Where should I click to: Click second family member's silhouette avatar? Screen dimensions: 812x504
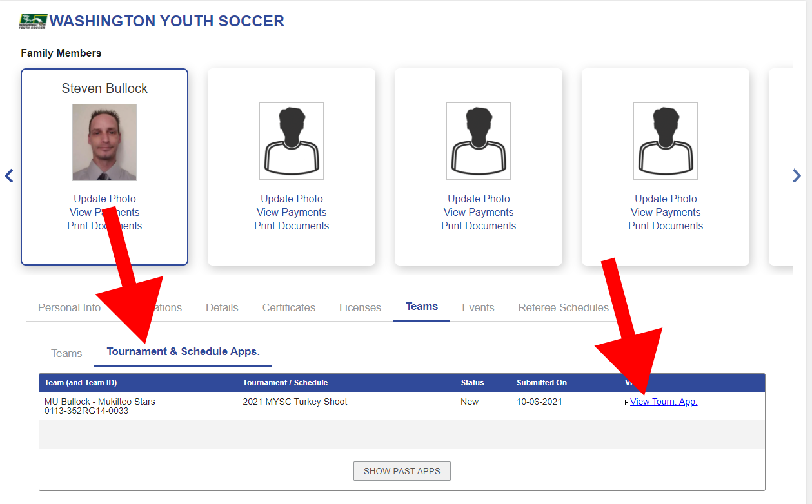tap(292, 141)
